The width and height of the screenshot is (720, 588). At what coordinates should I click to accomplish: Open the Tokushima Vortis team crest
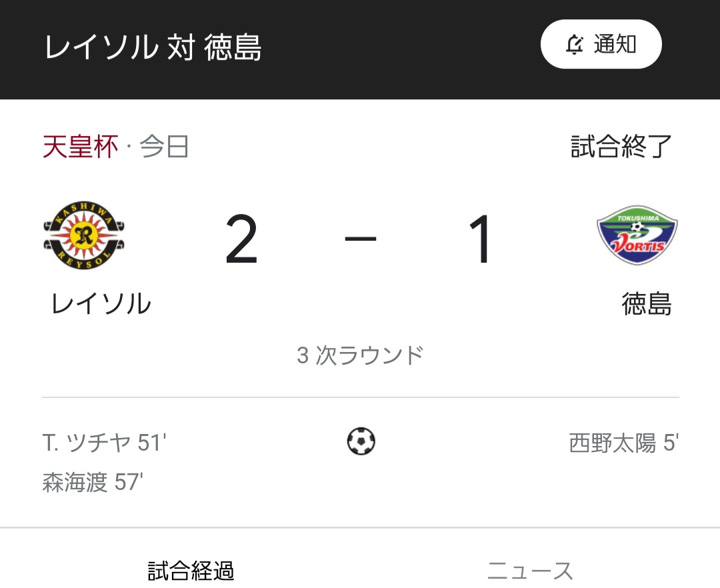pyautogui.click(x=637, y=235)
